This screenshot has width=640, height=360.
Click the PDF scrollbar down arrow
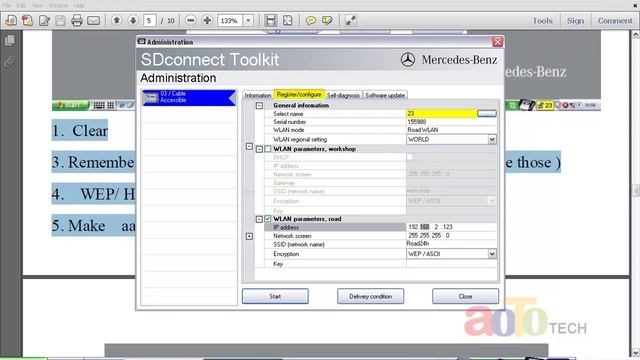[635, 353]
